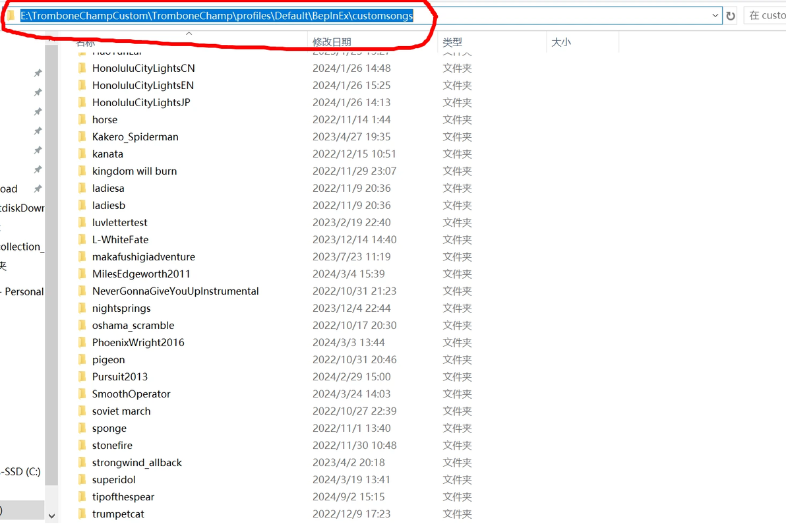
Task: Sort by the 修改日期 column header
Action: click(332, 42)
